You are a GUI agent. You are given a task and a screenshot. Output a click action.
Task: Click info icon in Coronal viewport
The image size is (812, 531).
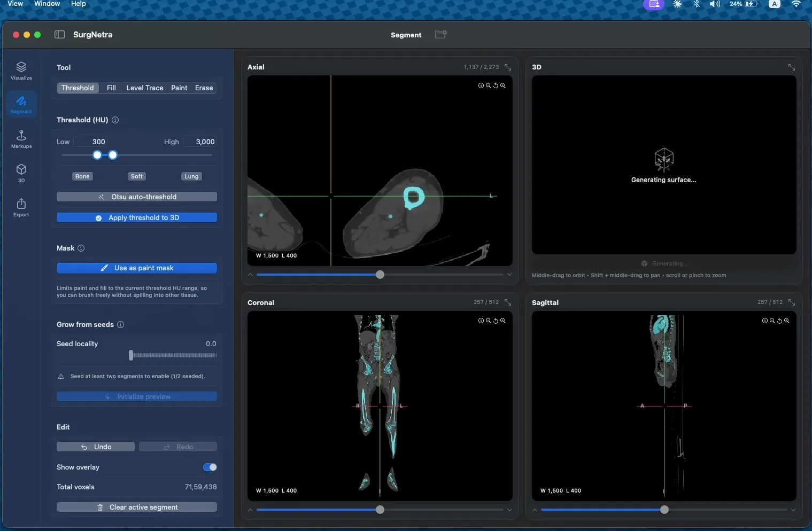click(x=481, y=321)
